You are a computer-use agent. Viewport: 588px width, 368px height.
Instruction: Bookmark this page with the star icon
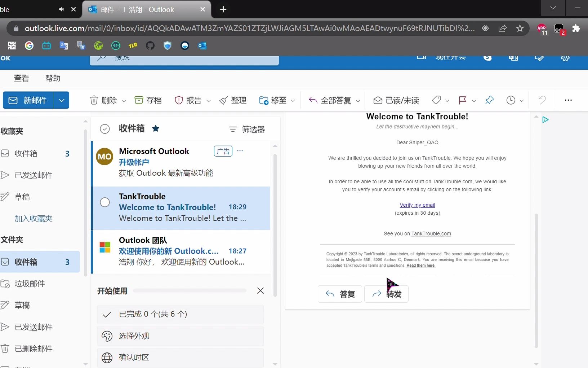coord(520,28)
